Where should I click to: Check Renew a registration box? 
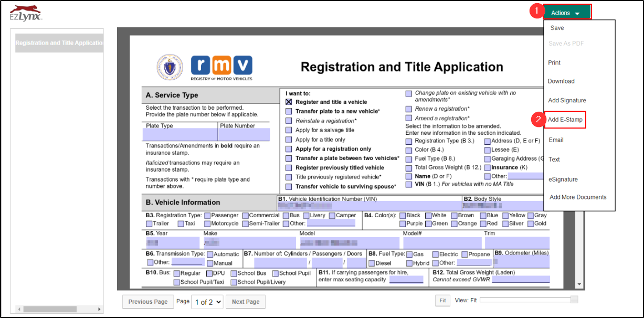click(408, 109)
